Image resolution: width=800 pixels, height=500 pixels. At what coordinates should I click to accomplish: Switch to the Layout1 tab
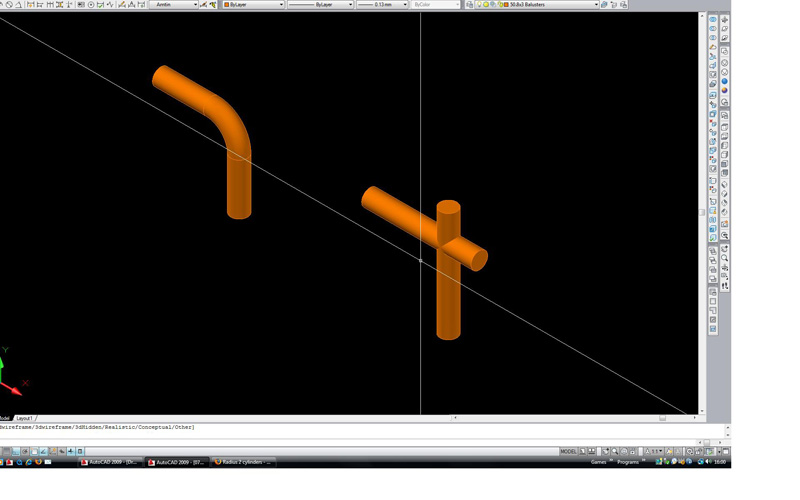[x=24, y=418]
